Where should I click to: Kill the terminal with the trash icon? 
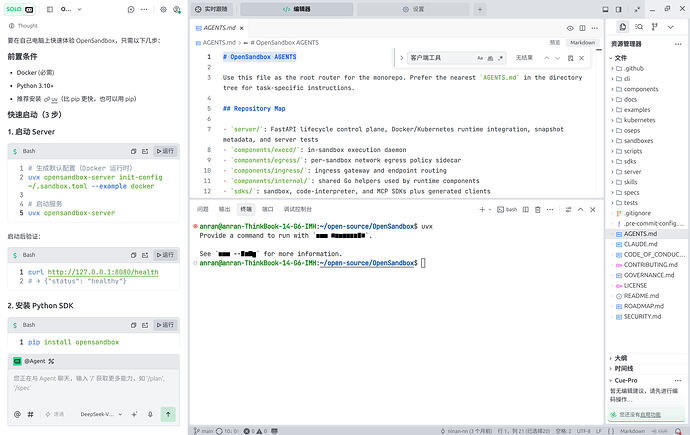[x=538, y=210]
